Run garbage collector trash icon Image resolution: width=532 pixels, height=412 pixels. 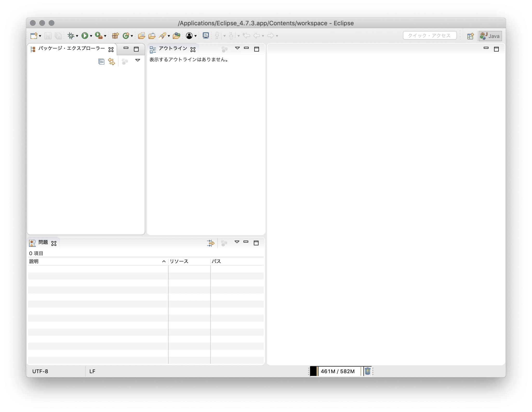367,371
